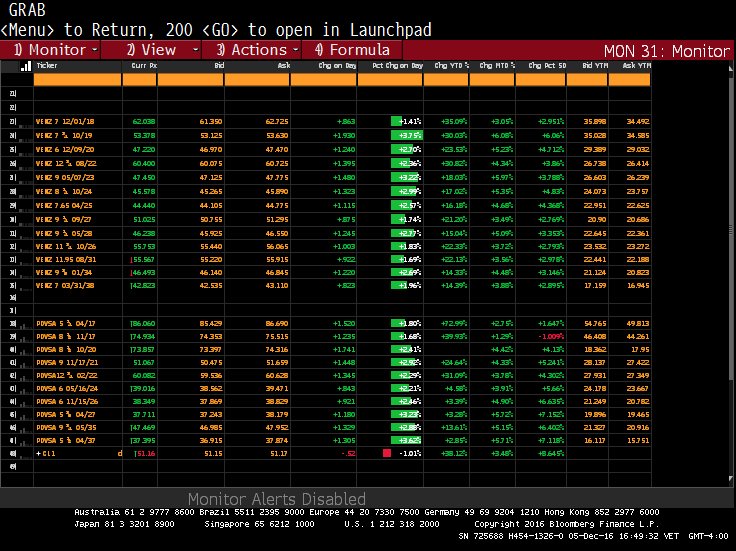Select ticker PDVSA 6 05/16/24
Screen dimensions: 736x551
coord(67,389)
